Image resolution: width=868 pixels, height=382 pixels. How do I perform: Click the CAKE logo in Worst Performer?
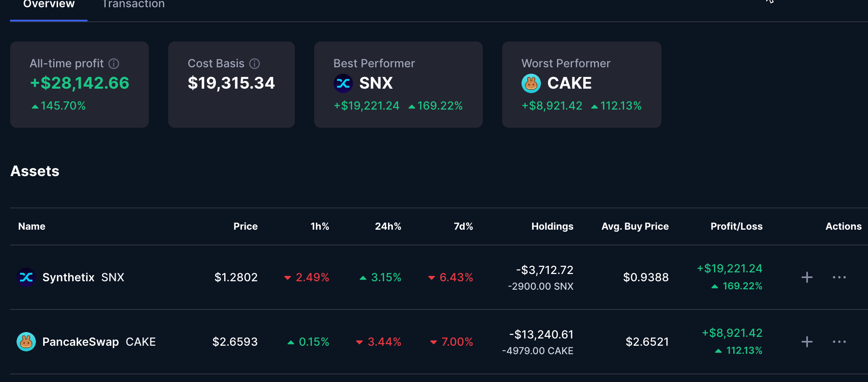531,83
